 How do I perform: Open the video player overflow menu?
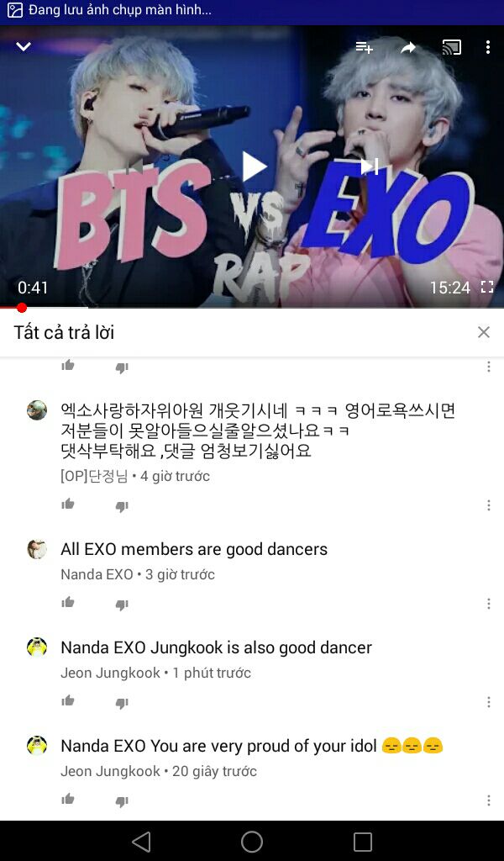tap(487, 47)
